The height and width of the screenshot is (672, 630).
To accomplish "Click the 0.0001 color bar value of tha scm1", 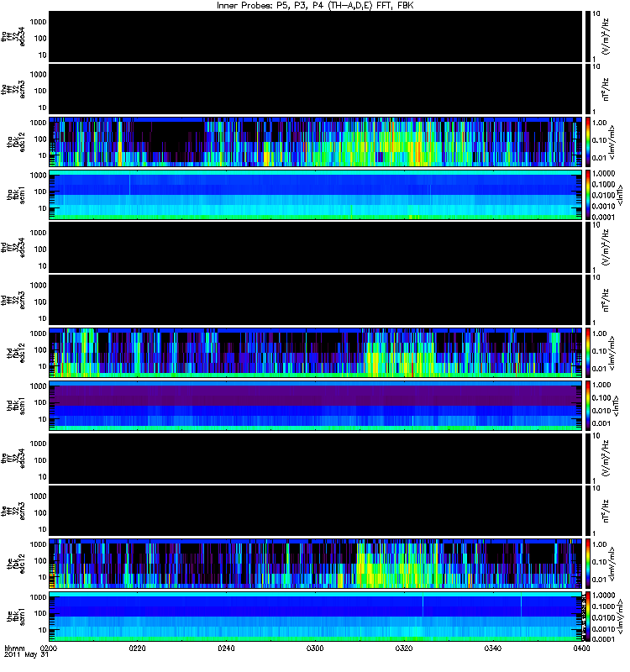I will click(603, 218).
